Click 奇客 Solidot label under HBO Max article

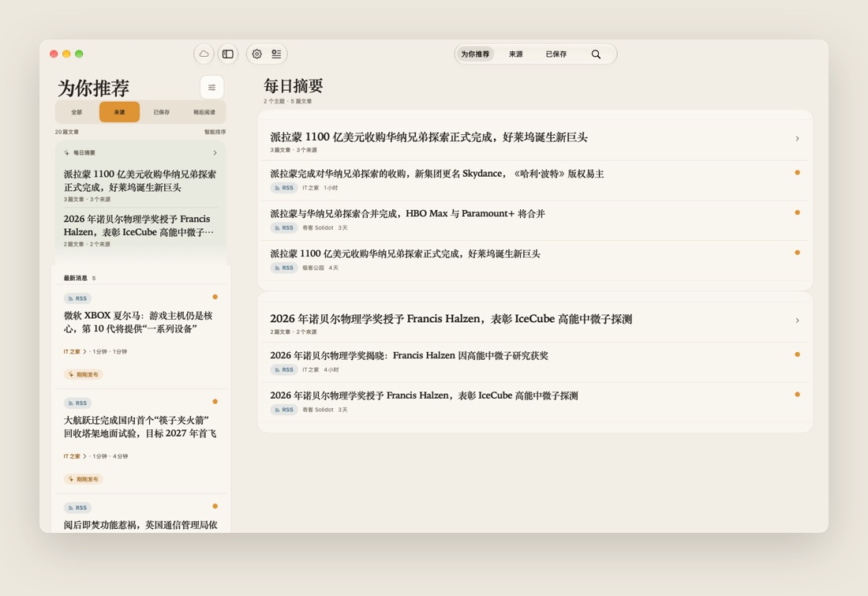pos(318,227)
